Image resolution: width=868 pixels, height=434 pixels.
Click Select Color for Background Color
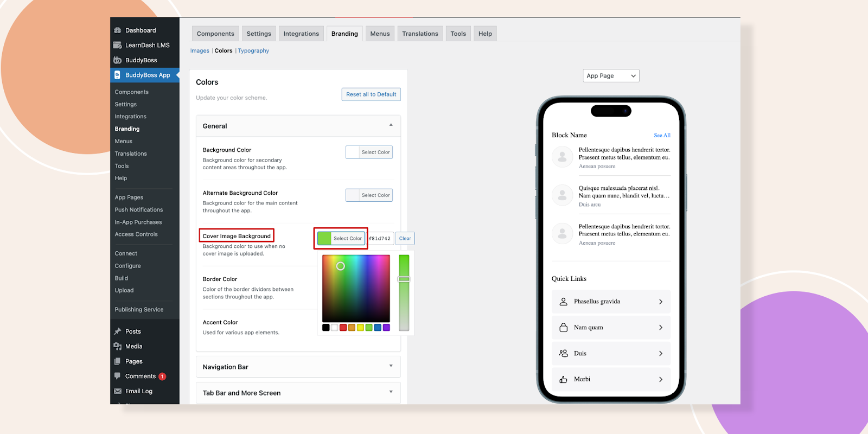pyautogui.click(x=369, y=152)
